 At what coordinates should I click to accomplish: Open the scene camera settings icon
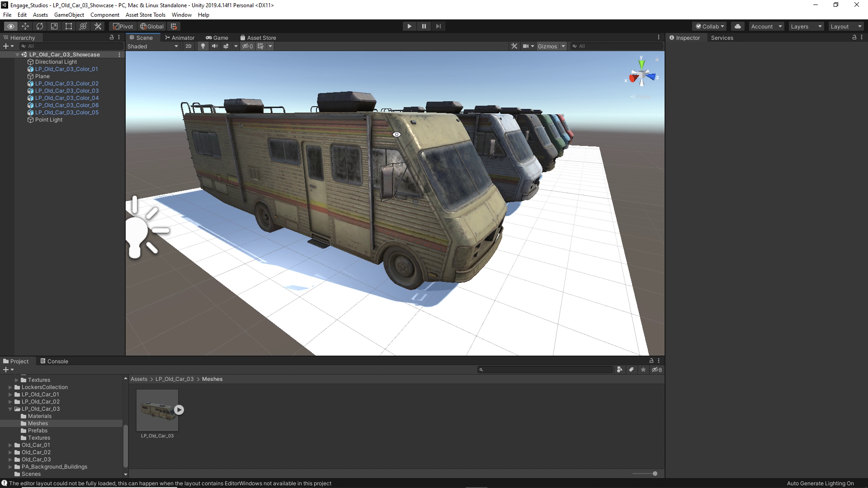tap(526, 46)
